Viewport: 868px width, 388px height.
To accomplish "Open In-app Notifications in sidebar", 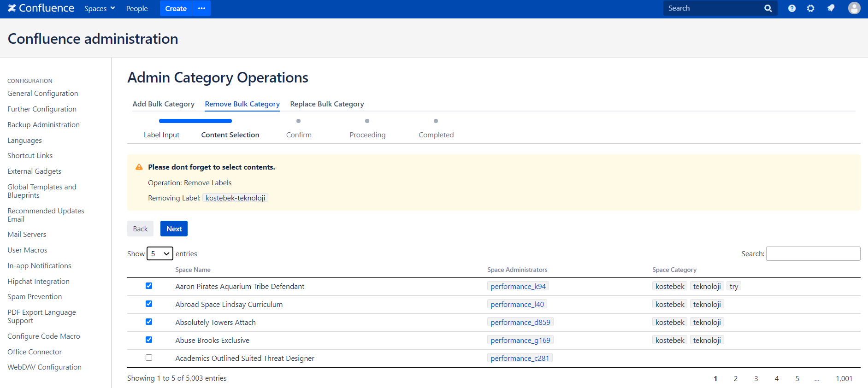I will (x=39, y=266).
